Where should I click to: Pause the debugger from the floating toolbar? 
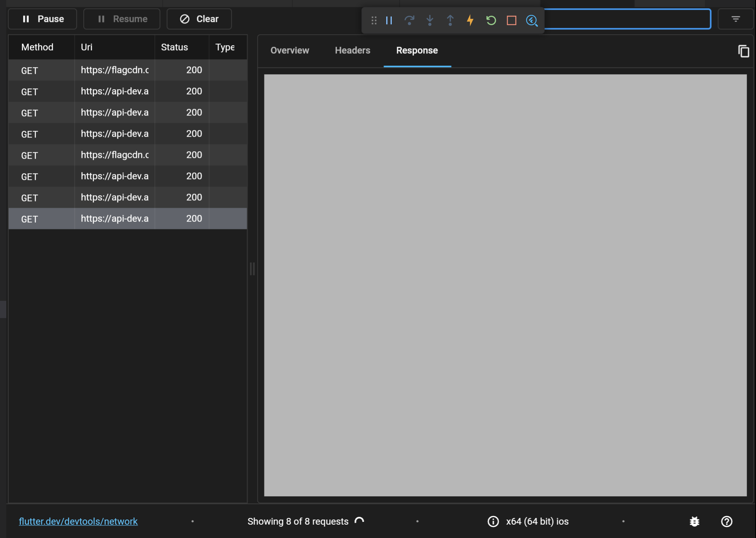tap(389, 20)
